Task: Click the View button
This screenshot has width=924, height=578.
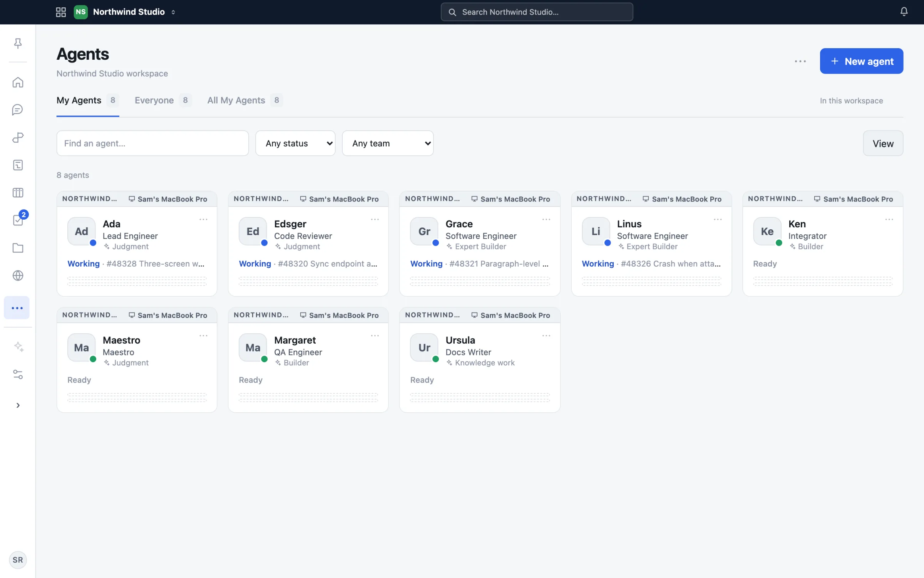Action: pos(883,143)
